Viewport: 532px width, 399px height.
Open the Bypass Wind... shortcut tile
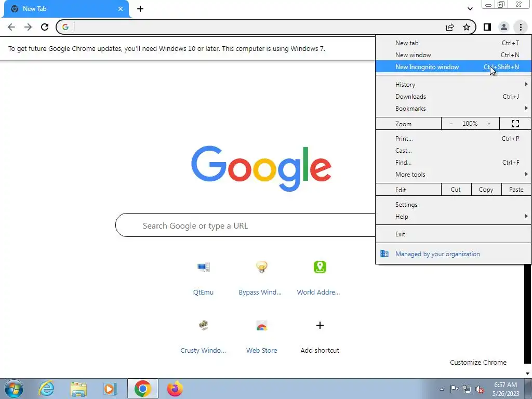tap(260, 277)
